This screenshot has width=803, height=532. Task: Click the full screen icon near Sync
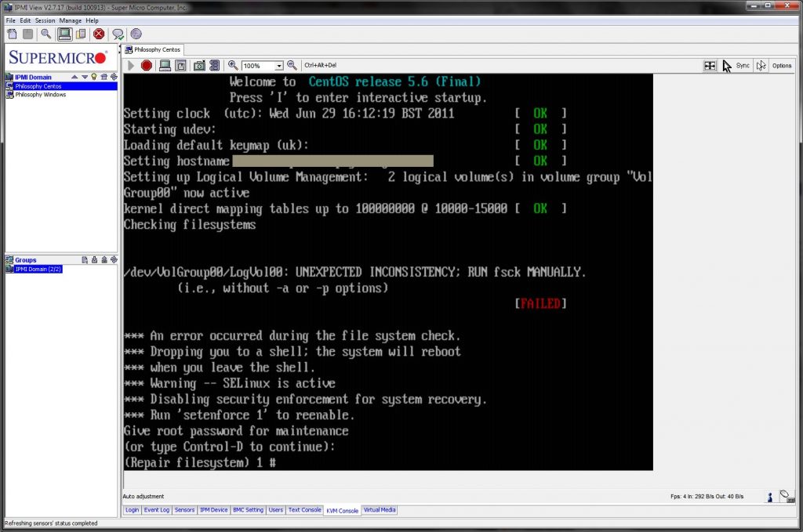[x=710, y=65]
